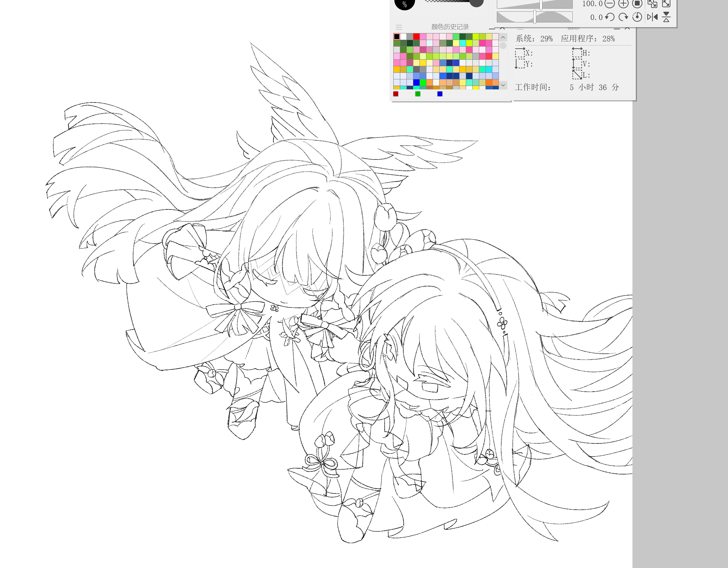The height and width of the screenshot is (568, 728).
Task: Click the color history scrollbar thumb
Action: click(503, 46)
